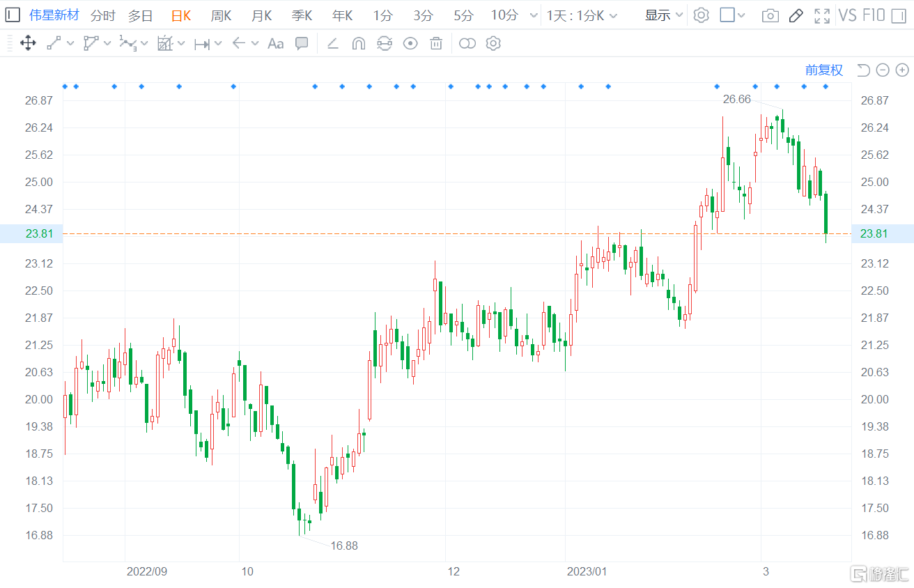Toggle magnet snap mode
Viewport: 914px width, 588px height.
(359, 43)
